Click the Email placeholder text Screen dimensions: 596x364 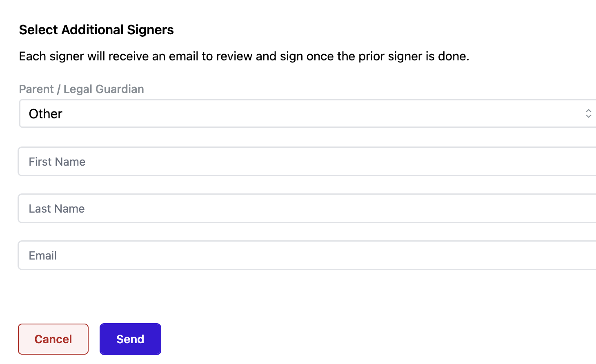click(42, 256)
